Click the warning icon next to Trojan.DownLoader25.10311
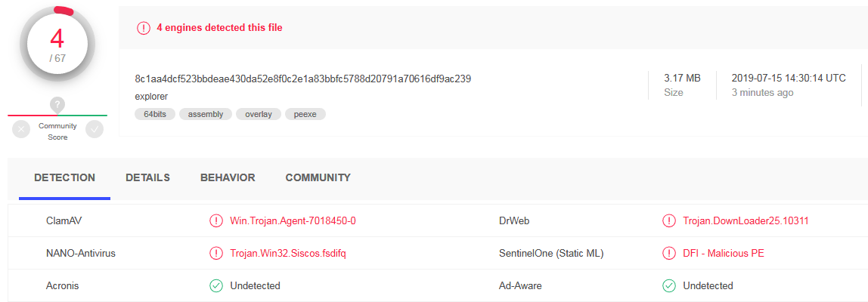 tap(668, 221)
